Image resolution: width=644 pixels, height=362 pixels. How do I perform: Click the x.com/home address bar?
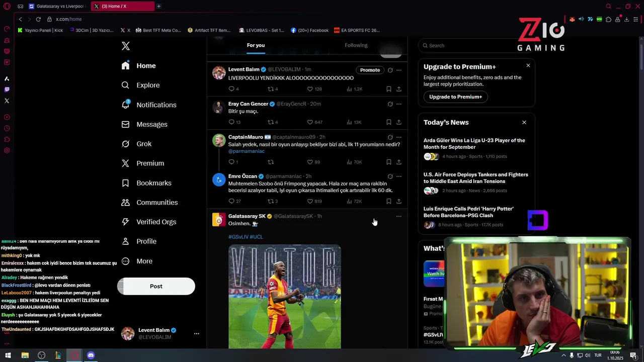coord(68,19)
